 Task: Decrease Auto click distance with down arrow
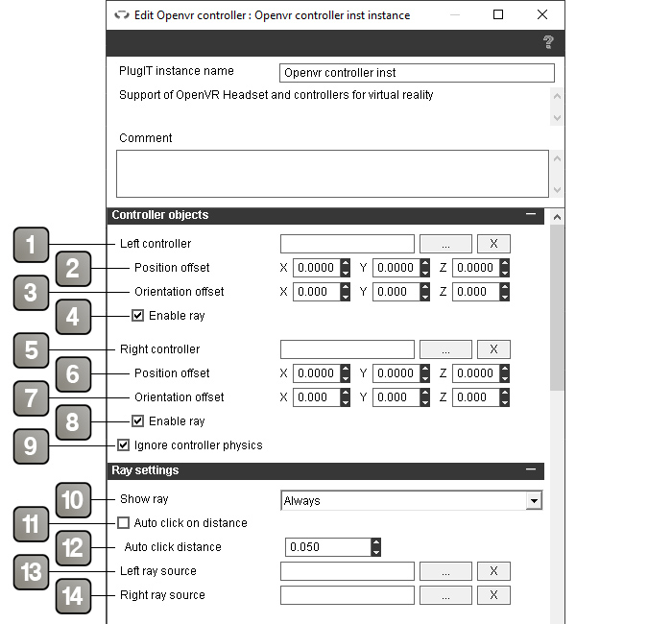(x=376, y=552)
